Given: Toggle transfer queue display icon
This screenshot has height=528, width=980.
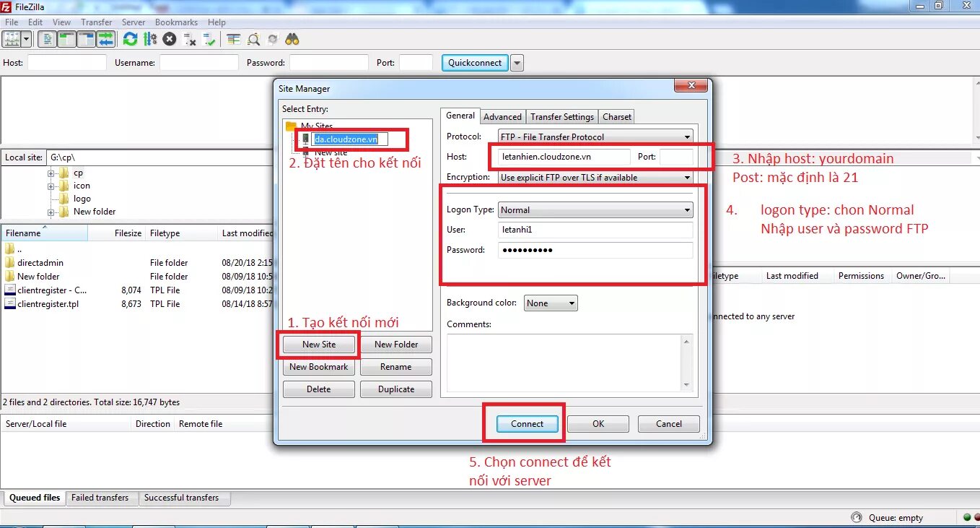Looking at the screenshot, I should [x=106, y=39].
